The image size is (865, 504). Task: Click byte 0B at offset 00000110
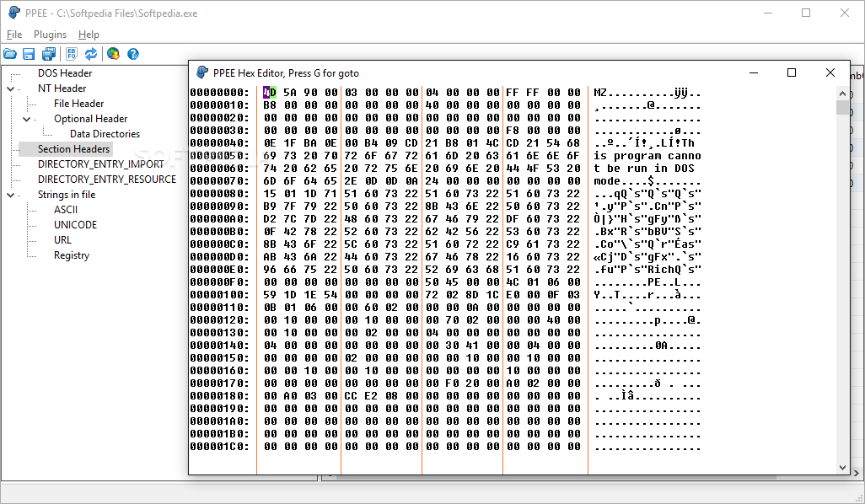270,308
